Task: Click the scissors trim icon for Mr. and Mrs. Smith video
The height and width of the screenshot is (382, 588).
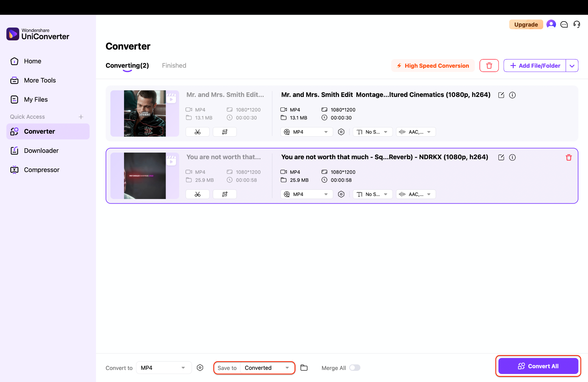Action: [198, 132]
